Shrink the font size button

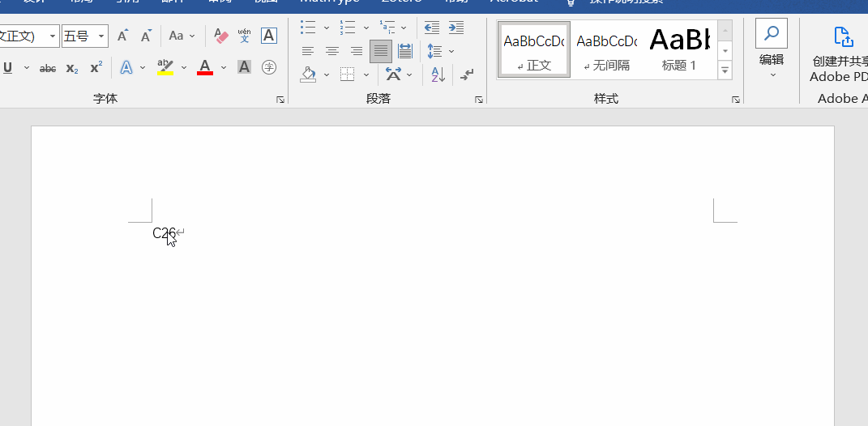146,36
